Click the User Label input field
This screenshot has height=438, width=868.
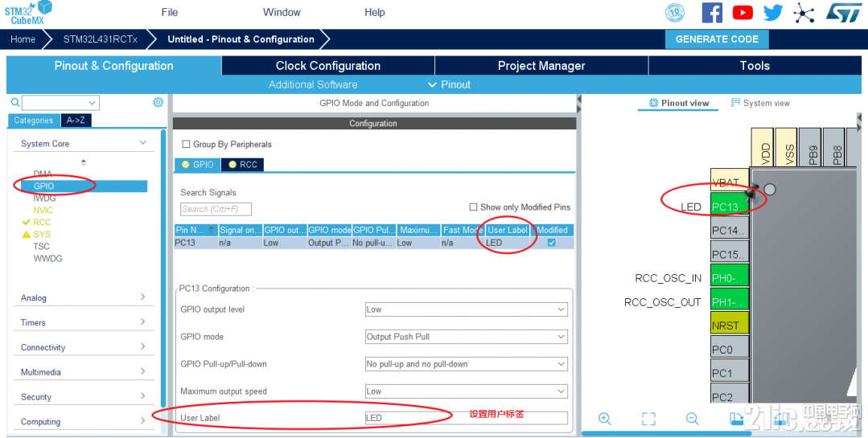466,418
